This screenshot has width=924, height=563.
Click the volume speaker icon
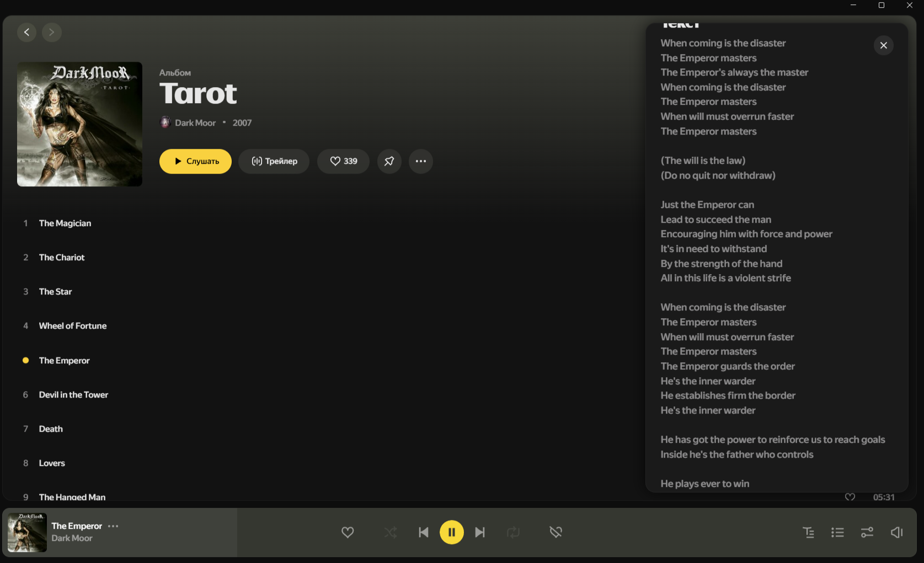(897, 532)
